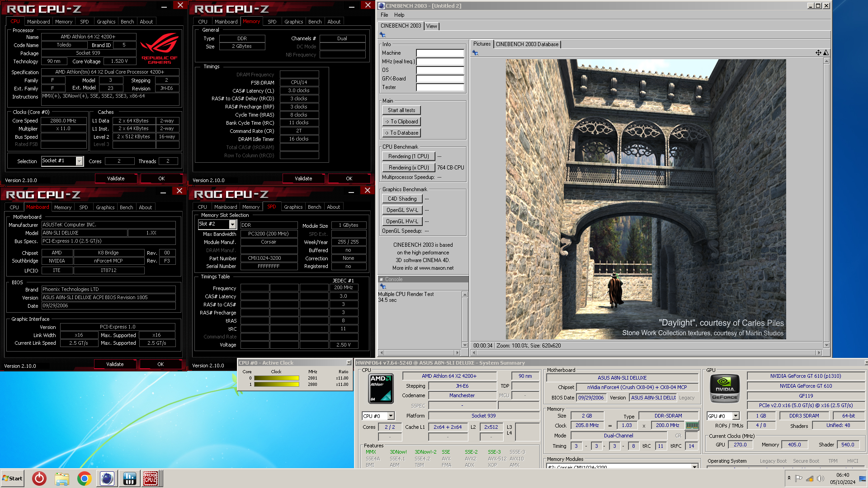The image size is (868, 488).
Task: Open the network tray icon
Action: pos(810,479)
